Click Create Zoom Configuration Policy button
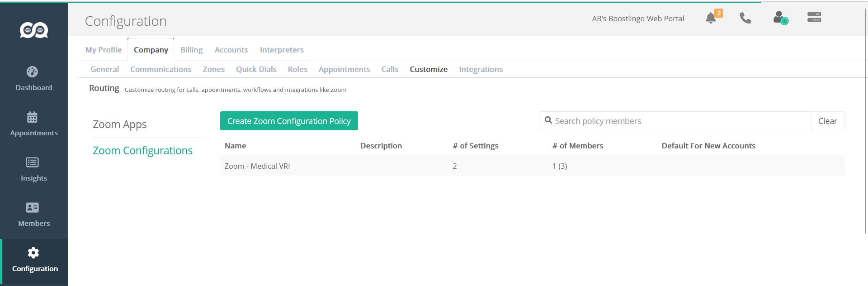868x286 pixels. (289, 121)
